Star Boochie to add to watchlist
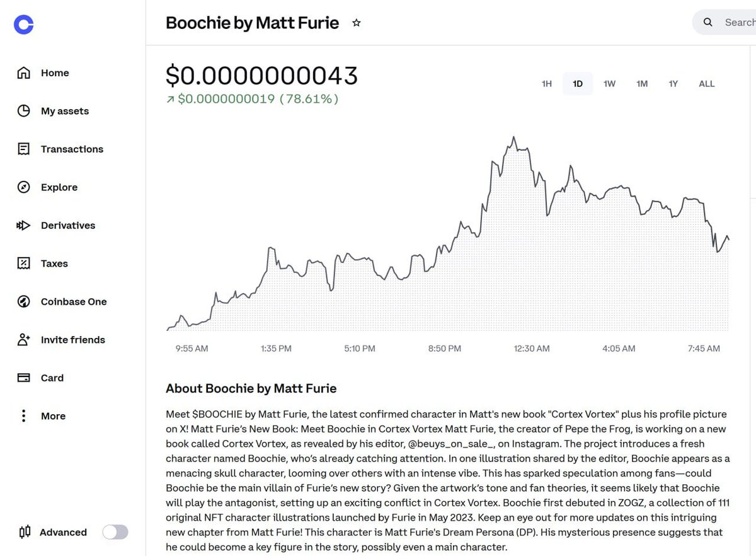Screen dimensions: 756x556 pos(357,23)
